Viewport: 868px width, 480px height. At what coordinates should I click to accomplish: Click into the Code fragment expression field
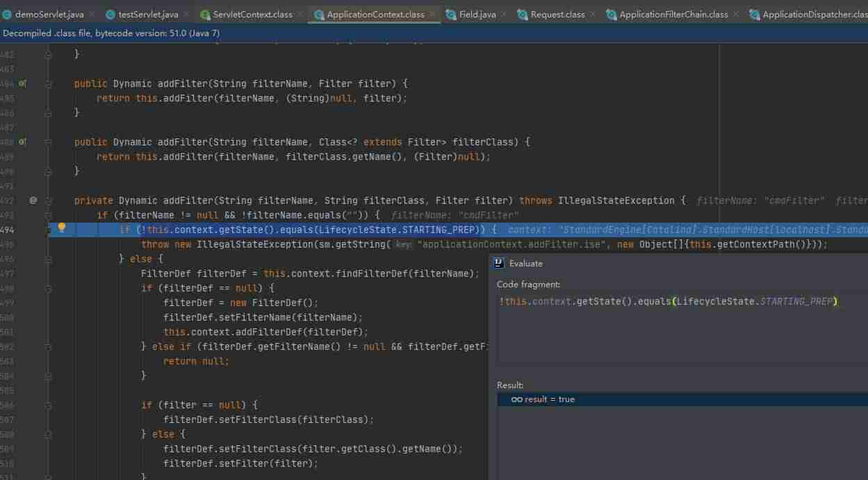(x=682, y=327)
